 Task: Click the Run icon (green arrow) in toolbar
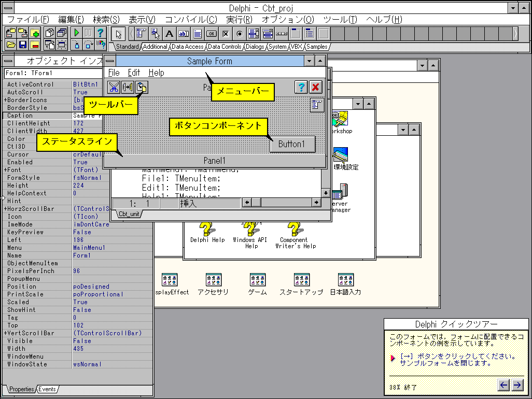click(77, 33)
